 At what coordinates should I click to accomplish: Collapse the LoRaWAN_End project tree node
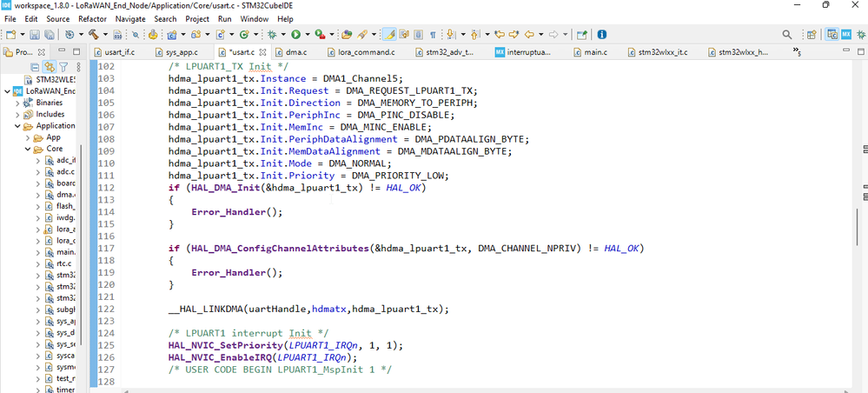tap(7, 91)
